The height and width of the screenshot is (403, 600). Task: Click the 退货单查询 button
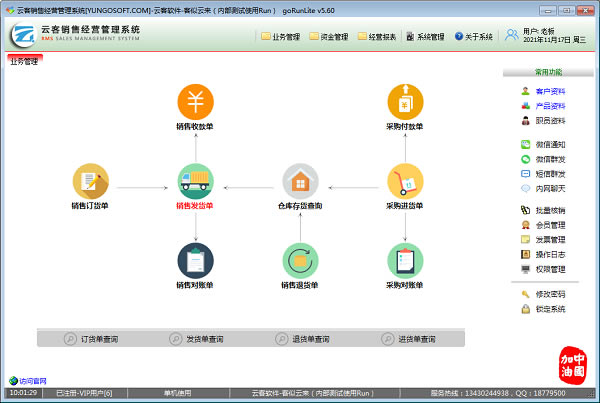303,339
